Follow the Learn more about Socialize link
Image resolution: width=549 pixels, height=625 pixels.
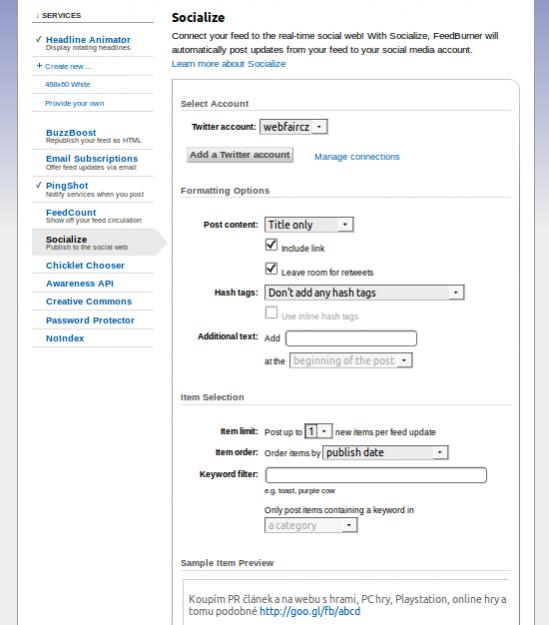tap(229, 64)
